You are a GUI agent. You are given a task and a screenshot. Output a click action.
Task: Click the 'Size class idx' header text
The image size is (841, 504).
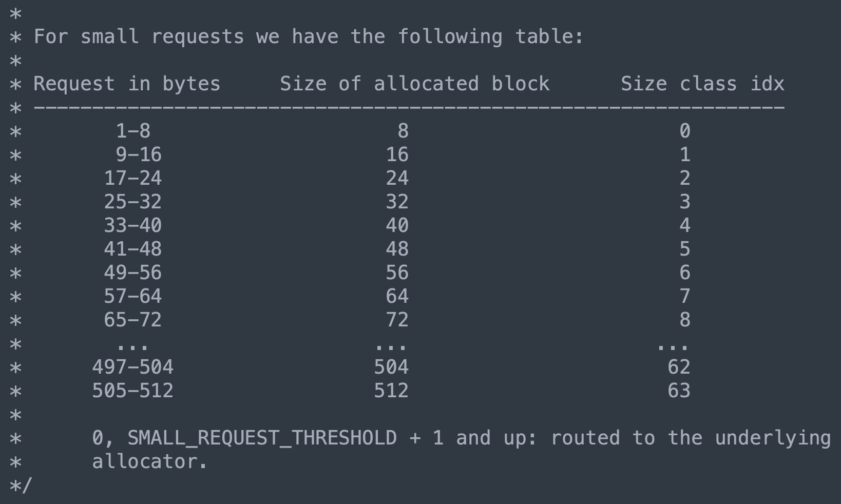(x=702, y=84)
